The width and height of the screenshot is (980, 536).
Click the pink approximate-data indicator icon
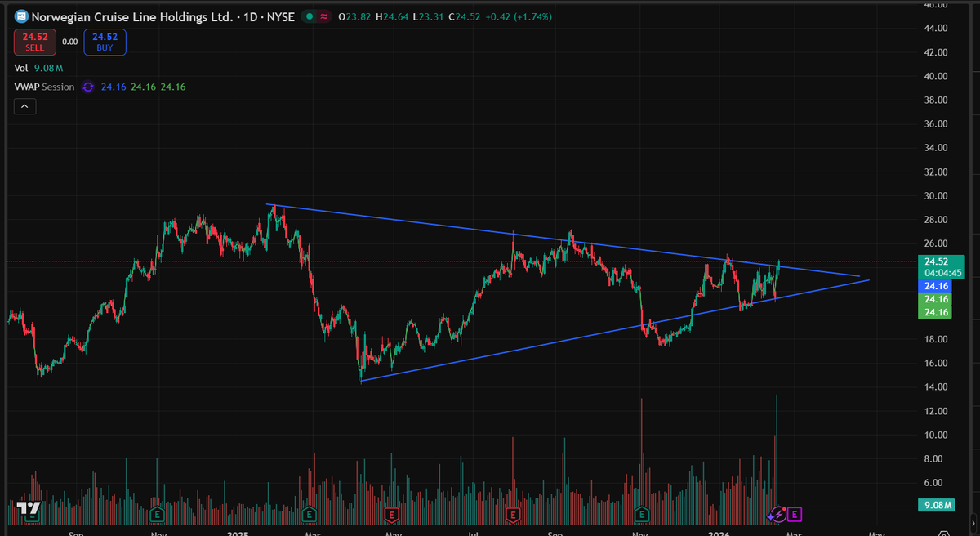tap(323, 16)
